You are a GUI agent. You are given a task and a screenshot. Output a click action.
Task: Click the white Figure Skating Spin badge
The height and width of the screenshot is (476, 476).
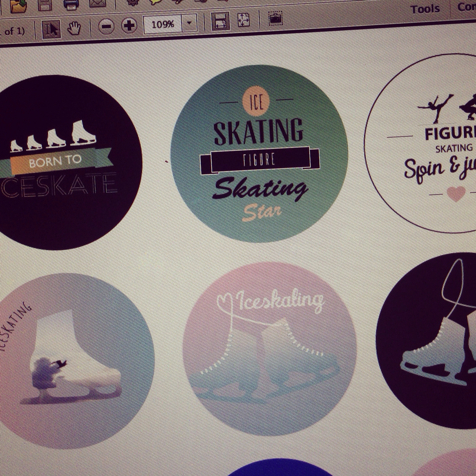[420, 143]
